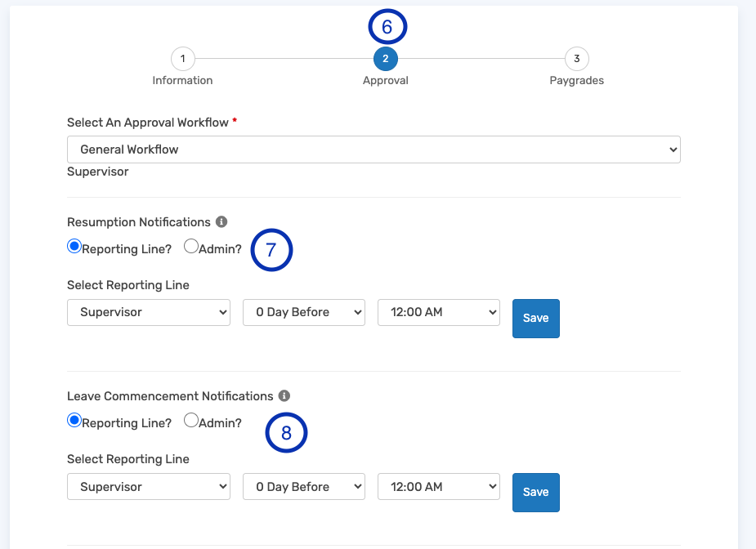Select Admin for Leave Commencement Notifications
The image size is (756, 549).
[x=190, y=419]
